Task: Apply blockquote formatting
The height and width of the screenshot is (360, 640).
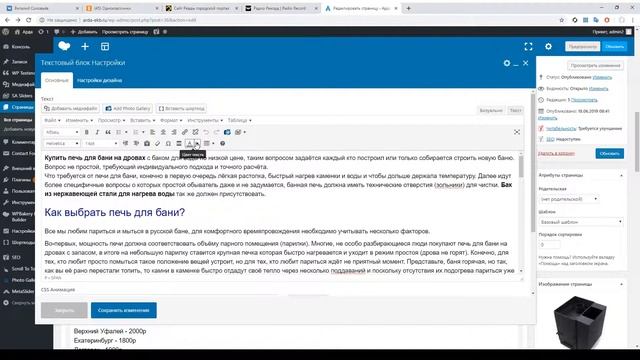Action: click(108, 132)
